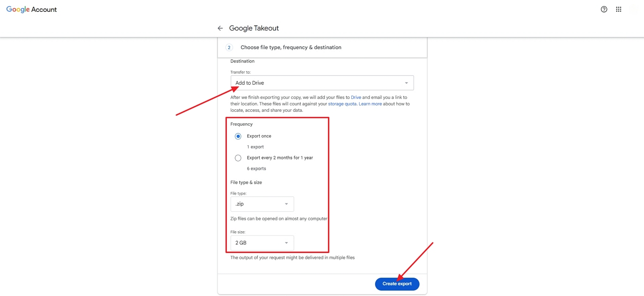Open the profile avatar menu
The height and width of the screenshot is (296, 644).
(x=635, y=9)
